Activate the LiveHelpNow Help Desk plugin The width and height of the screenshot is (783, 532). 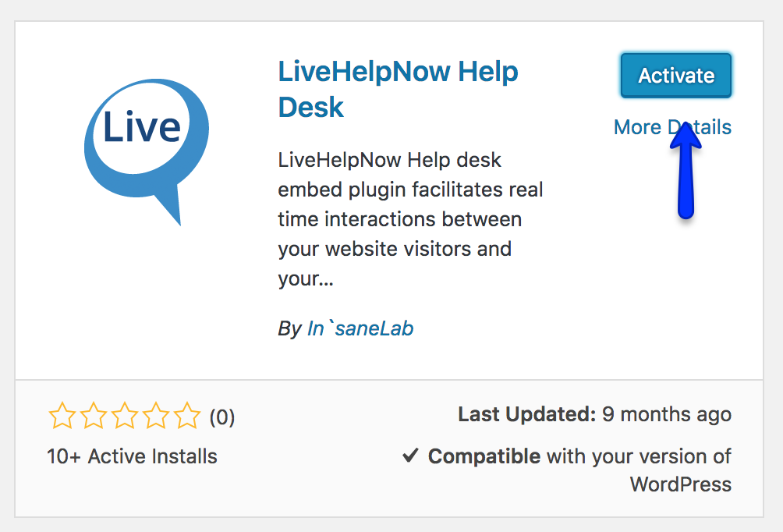point(676,76)
